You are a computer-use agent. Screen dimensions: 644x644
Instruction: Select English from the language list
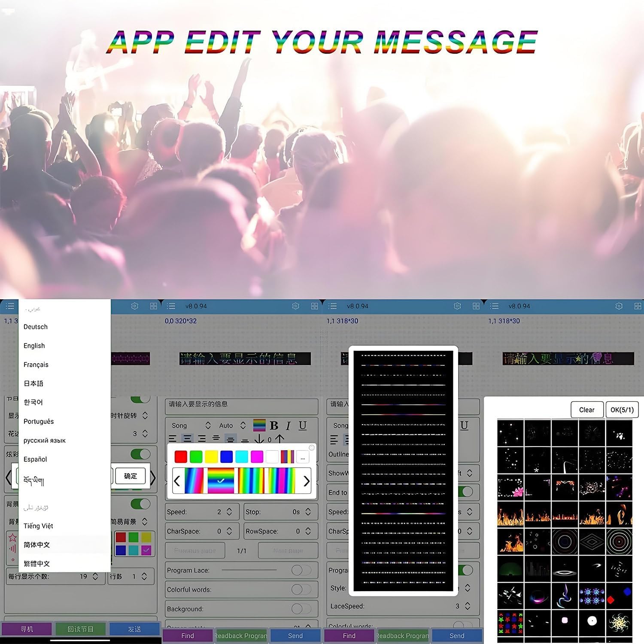click(x=34, y=346)
